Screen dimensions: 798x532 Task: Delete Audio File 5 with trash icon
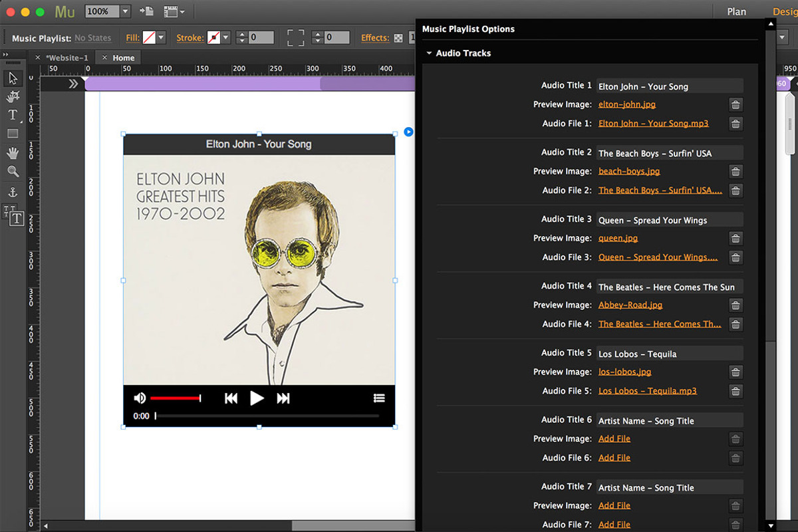coord(735,391)
